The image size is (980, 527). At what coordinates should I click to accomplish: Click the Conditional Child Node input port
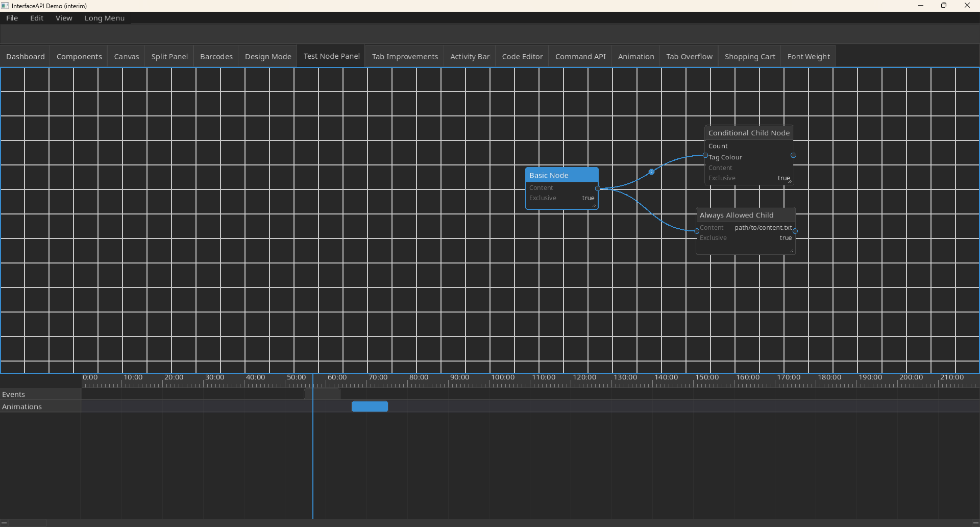click(x=705, y=155)
